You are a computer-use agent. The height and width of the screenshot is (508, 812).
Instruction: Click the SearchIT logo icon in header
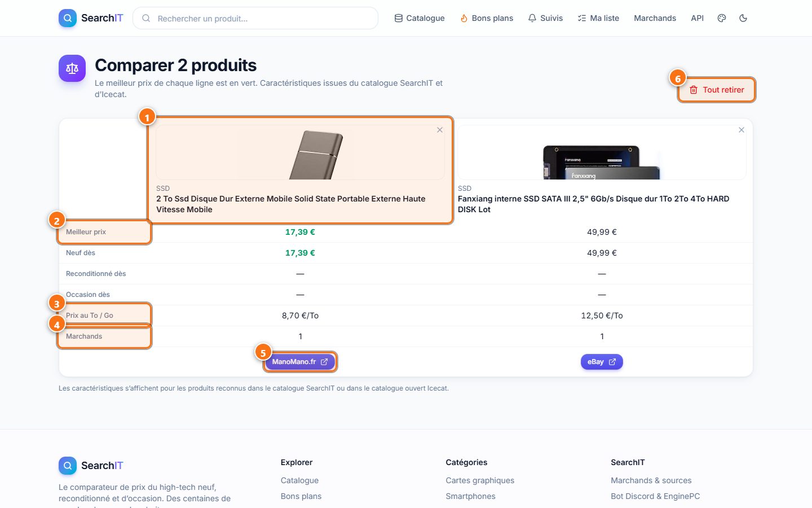[x=68, y=18]
